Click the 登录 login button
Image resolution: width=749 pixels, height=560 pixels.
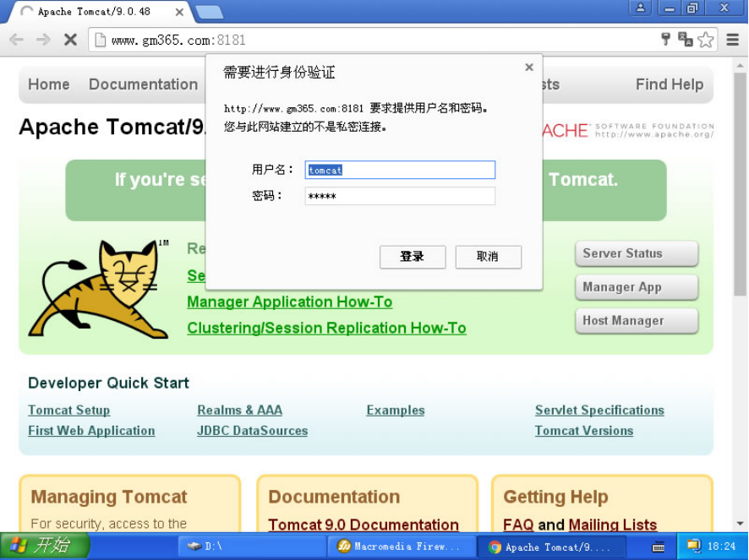pyautogui.click(x=413, y=257)
